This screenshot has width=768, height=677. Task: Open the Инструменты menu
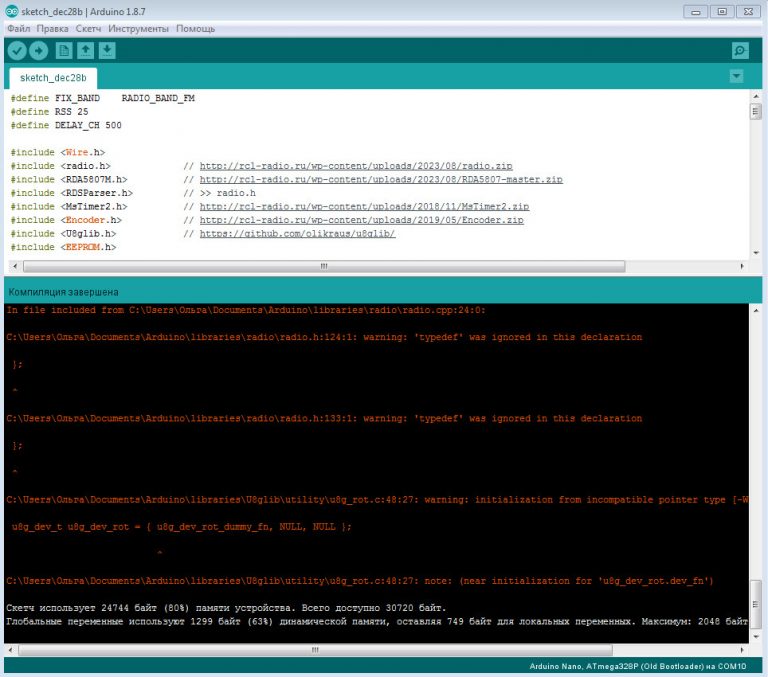(x=138, y=28)
